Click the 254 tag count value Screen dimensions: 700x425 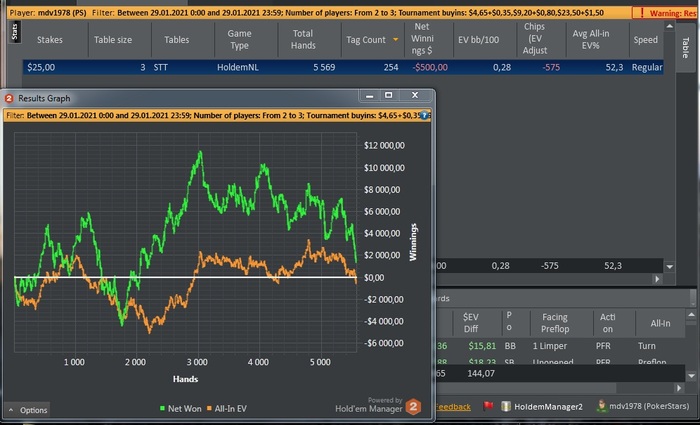coord(391,67)
